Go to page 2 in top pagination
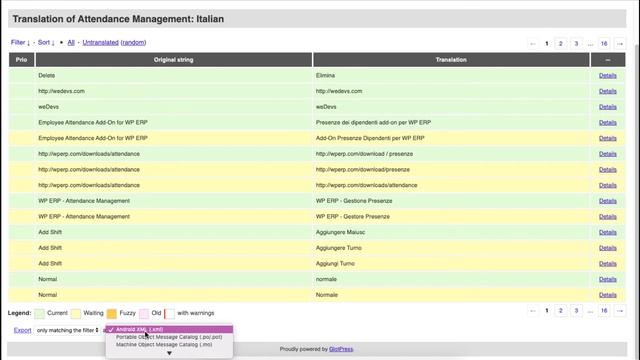Viewport: 640px width, 360px height. 560,44
